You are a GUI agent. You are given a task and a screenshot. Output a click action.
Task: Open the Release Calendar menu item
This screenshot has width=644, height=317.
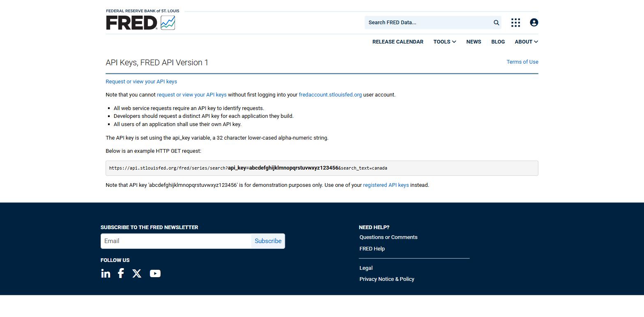click(x=398, y=42)
